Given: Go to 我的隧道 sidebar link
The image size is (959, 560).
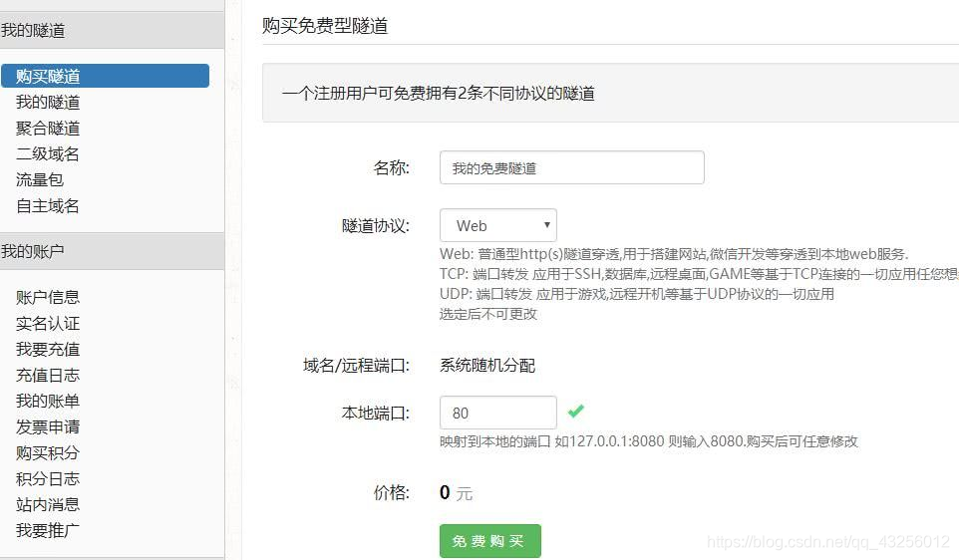Looking at the screenshot, I should tap(48, 102).
